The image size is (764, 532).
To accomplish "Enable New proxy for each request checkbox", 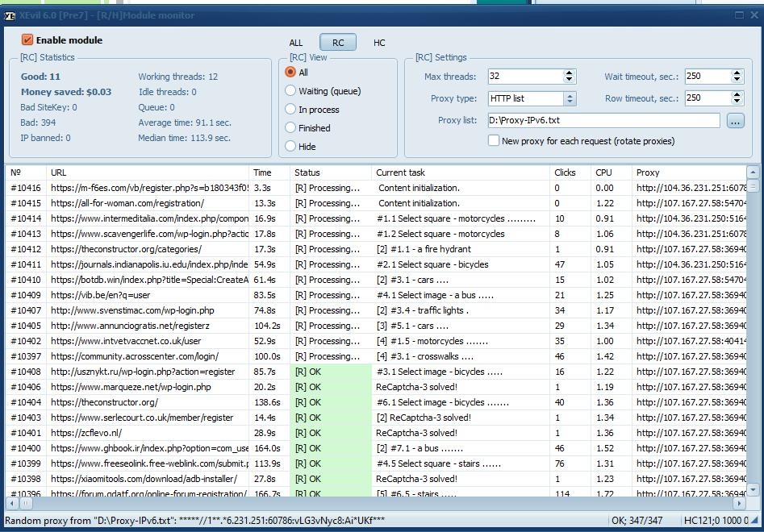I will [494, 141].
